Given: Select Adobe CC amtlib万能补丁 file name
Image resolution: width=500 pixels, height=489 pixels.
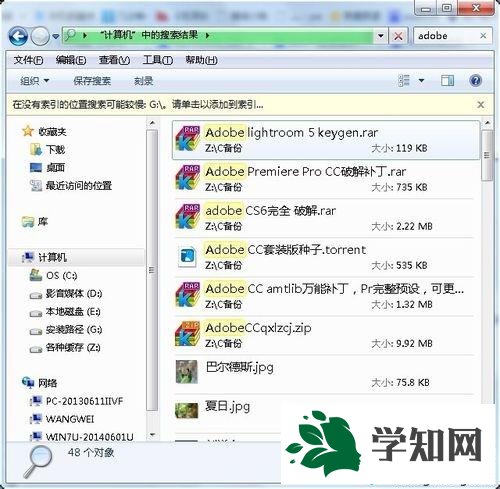Looking at the screenshot, I should pyautogui.click(x=334, y=289).
